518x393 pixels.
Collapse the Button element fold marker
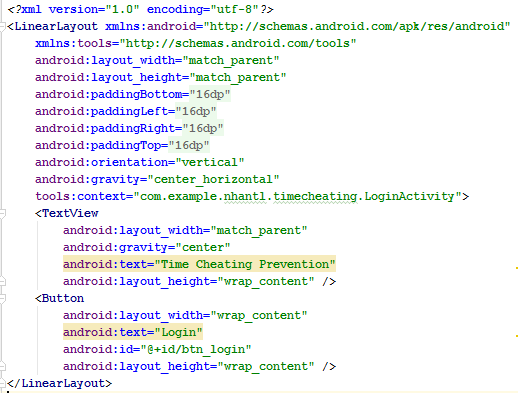[x=2, y=299]
